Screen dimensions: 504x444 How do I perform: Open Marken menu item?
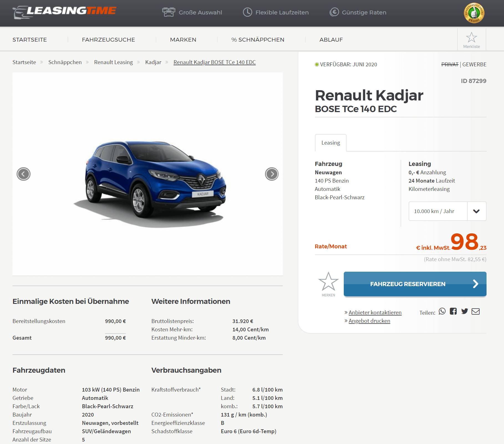183,40
